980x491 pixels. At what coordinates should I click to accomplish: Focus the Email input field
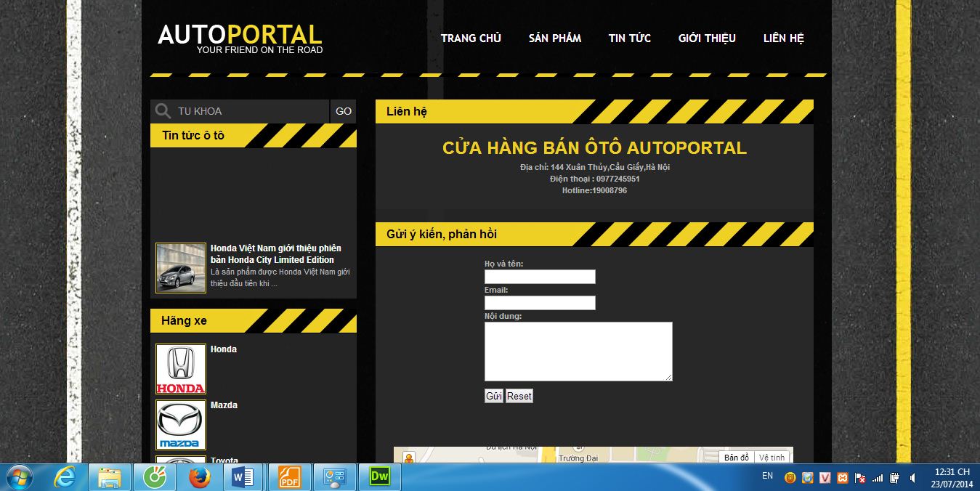click(540, 303)
